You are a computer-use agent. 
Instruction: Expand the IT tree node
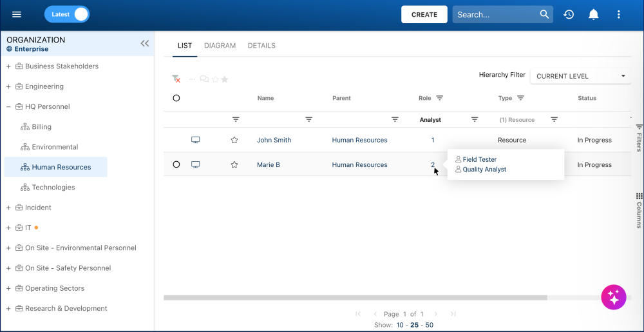(x=8, y=228)
